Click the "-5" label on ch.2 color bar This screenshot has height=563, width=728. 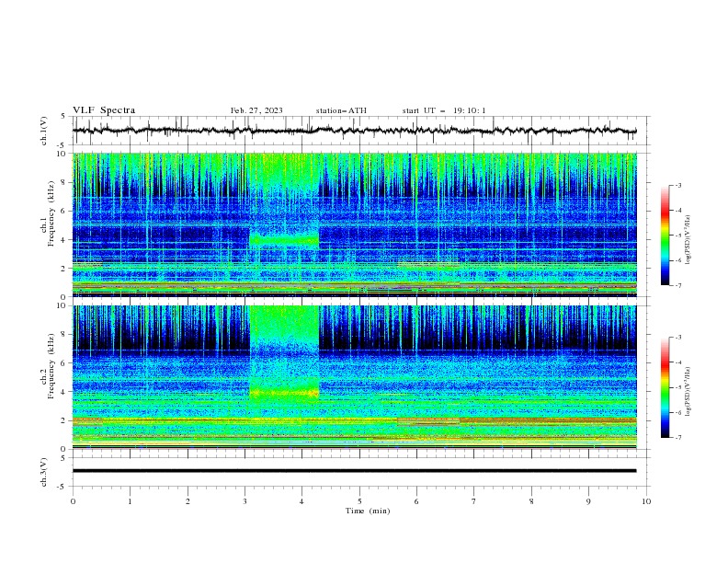[x=678, y=387]
